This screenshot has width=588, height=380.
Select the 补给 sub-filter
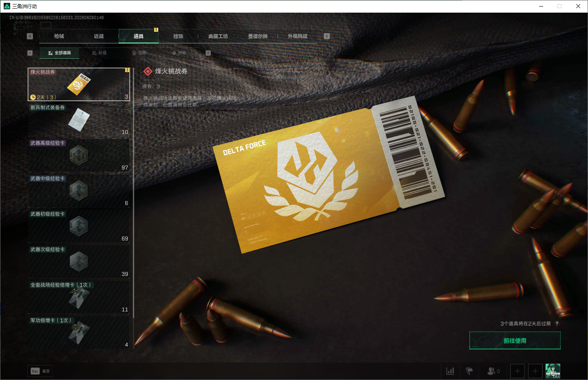click(99, 53)
